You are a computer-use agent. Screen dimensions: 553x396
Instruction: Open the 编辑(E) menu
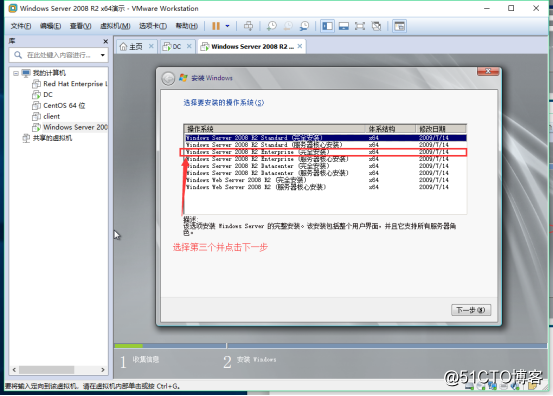point(50,26)
